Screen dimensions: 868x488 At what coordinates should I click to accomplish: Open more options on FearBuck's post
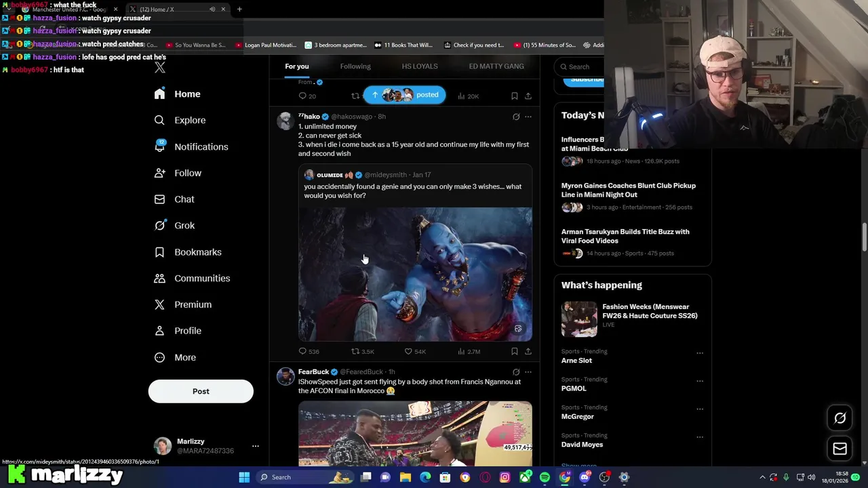[528, 372]
